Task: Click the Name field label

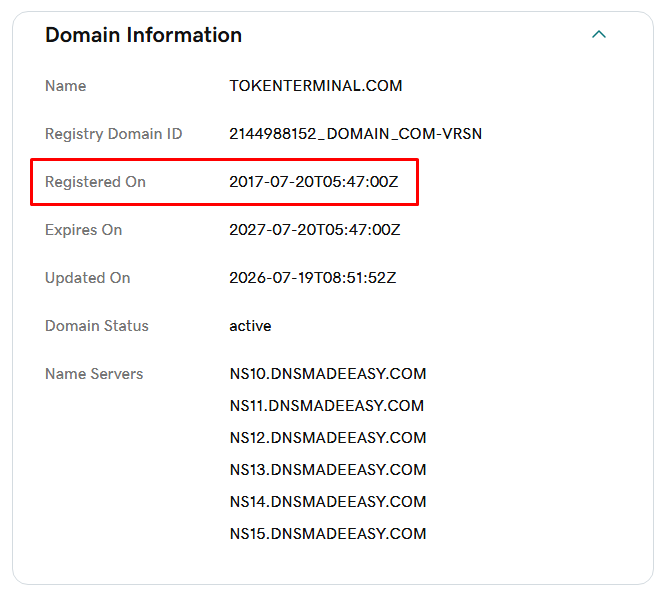Action: 66,86
